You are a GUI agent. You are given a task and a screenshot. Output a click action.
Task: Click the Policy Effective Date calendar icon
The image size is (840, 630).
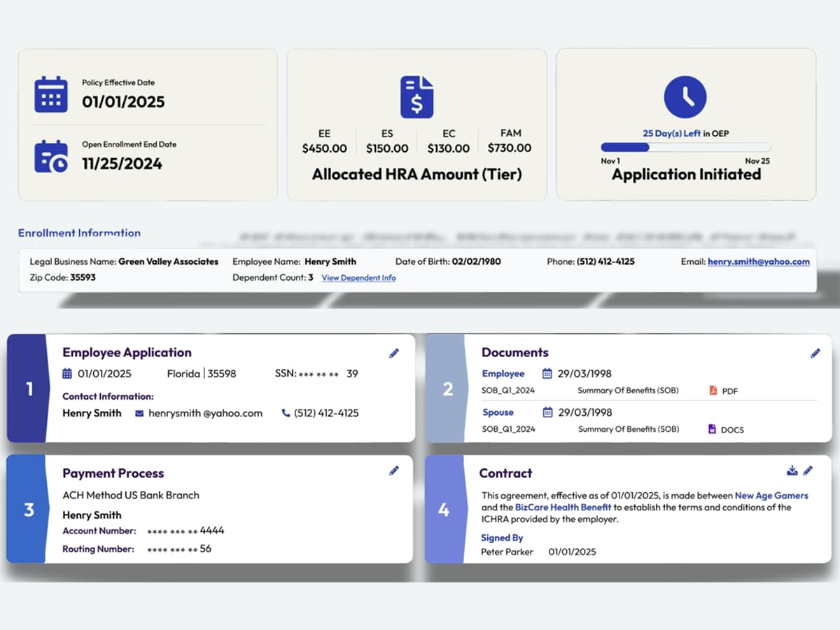point(51,94)
